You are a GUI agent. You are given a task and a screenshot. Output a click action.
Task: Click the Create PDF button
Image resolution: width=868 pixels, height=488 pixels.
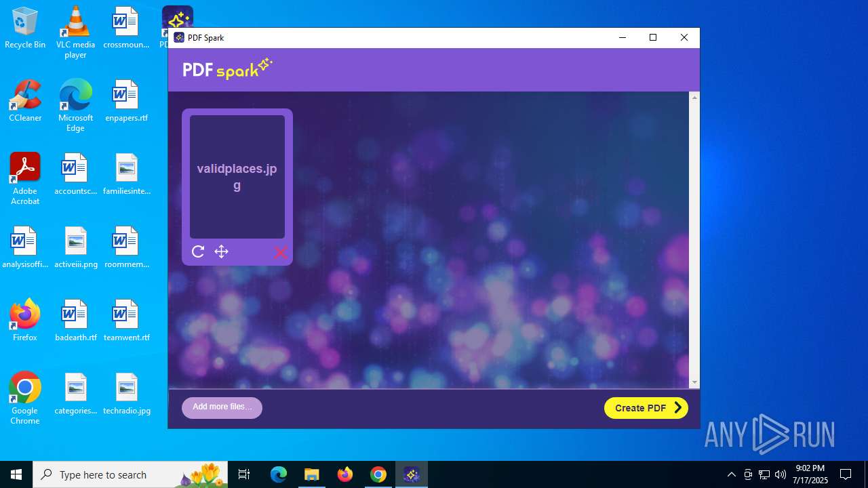click(x=646, y=408)
